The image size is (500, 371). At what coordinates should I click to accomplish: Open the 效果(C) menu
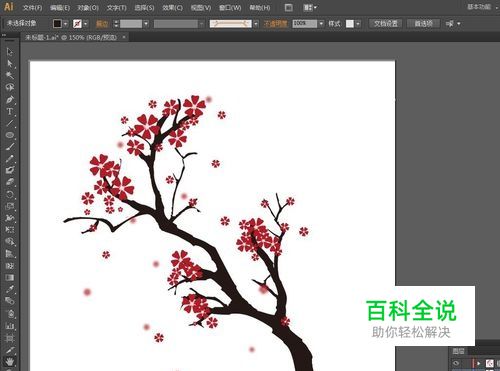click(x=173, y=7)
